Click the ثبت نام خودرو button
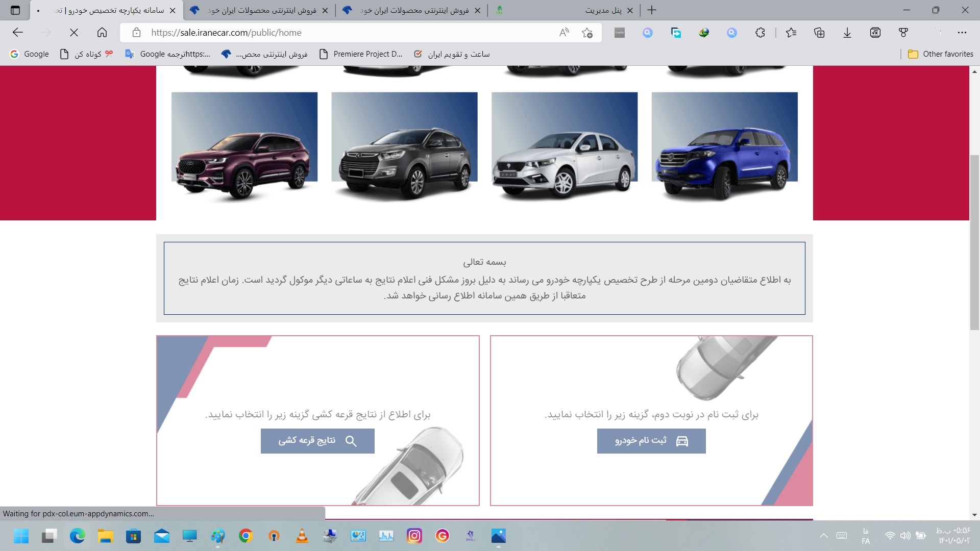980x551 pixels. click(651, 441)
